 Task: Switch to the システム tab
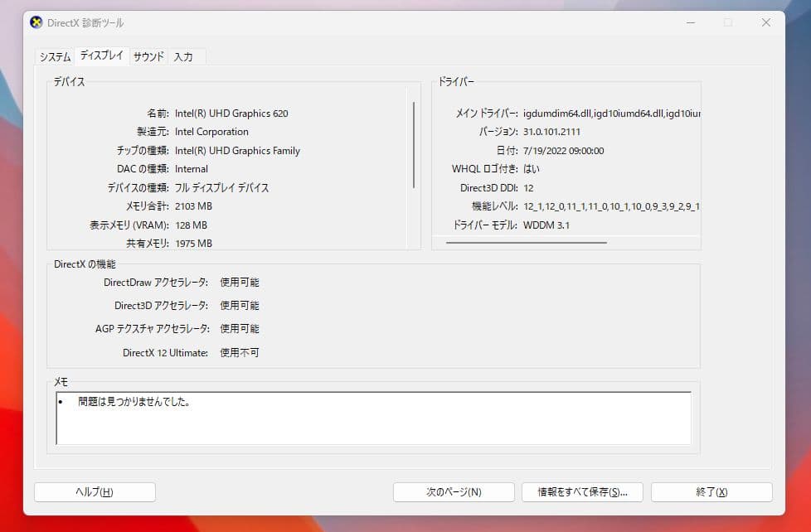[x=53, y=56]
